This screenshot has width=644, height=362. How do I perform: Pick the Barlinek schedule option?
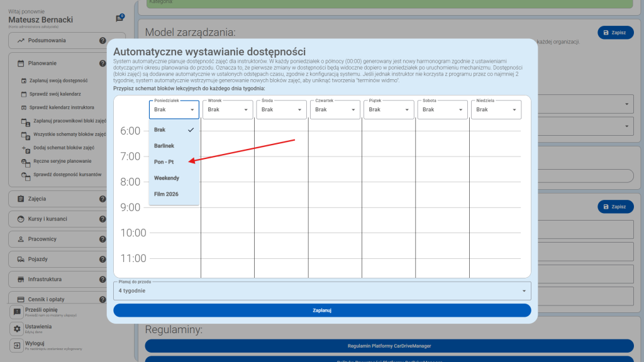[164, 146]
